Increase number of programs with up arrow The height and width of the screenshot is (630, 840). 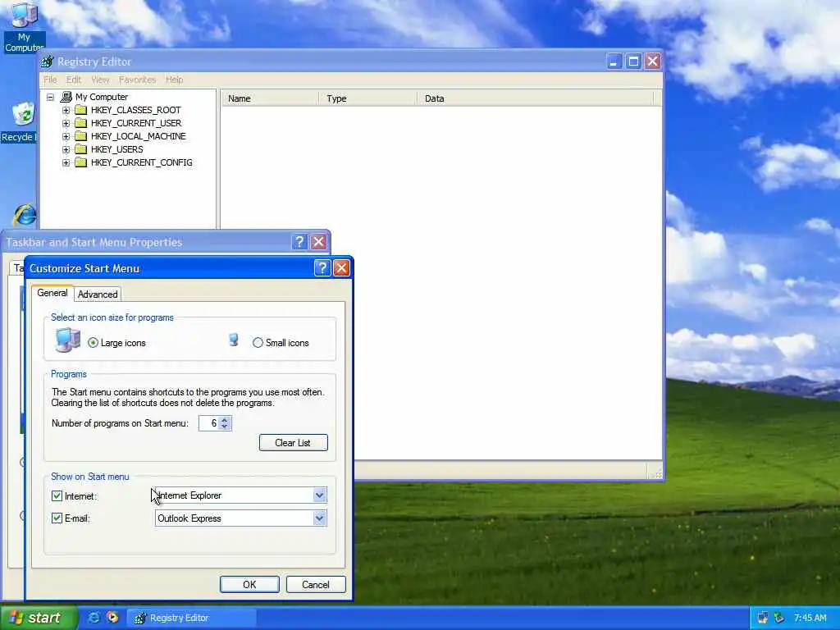click(x=225, y=420)
